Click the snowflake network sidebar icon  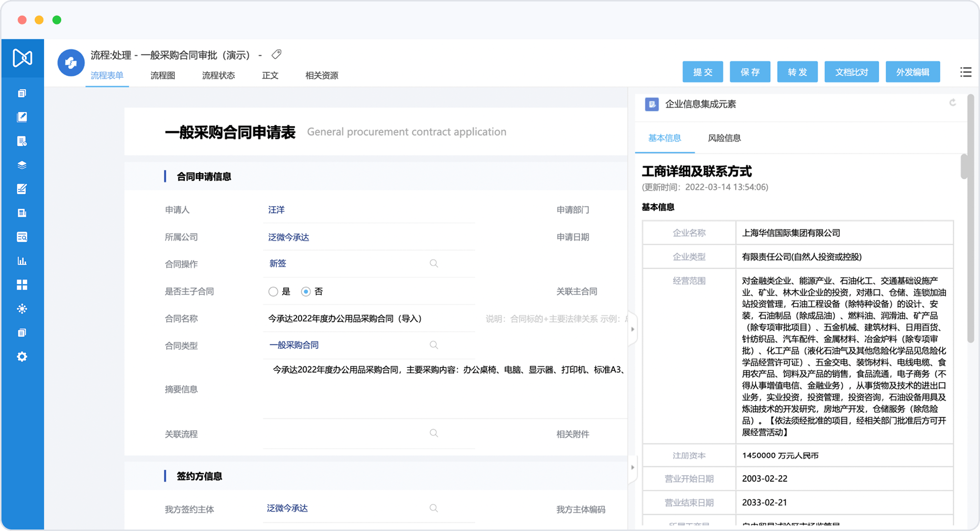point(22,309)
